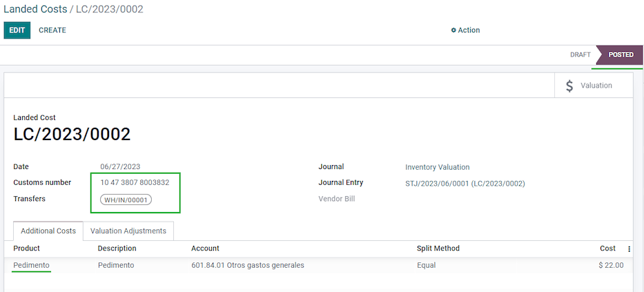Viewport: 644px width, 292px height.
Task: Click the customs number 10 47 3807 8003832
Action: click(135, 183)
